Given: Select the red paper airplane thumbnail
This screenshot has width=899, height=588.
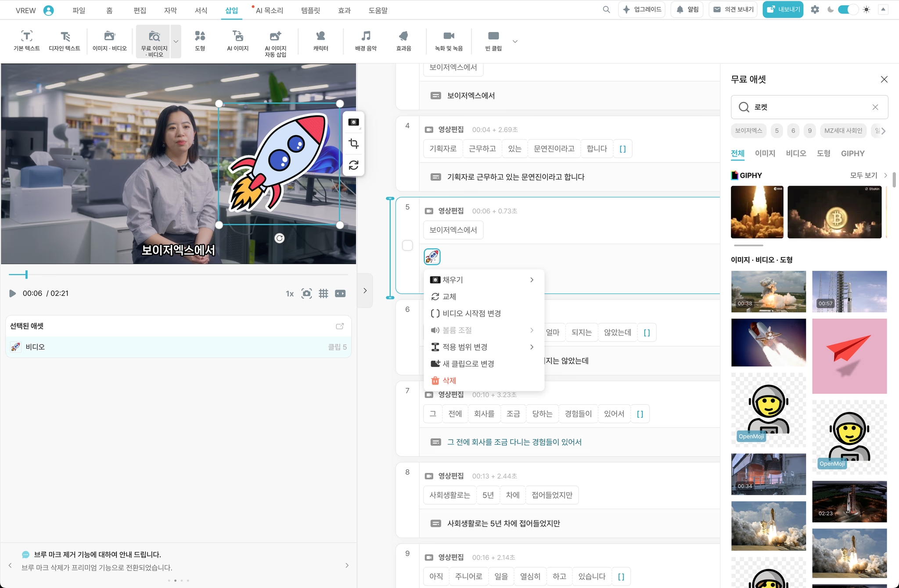Looking at the screenshot, I should tap(849, 356).
